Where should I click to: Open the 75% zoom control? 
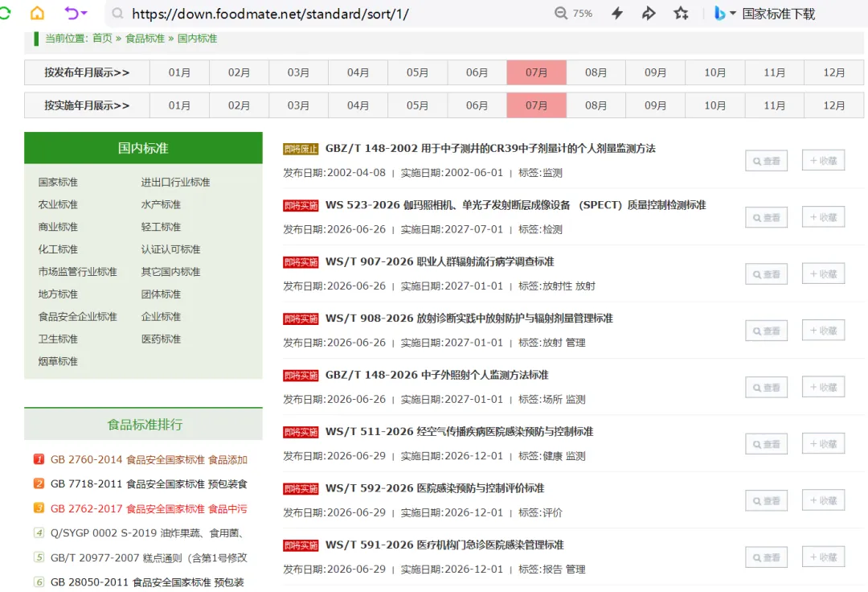[x=574, y=14]
